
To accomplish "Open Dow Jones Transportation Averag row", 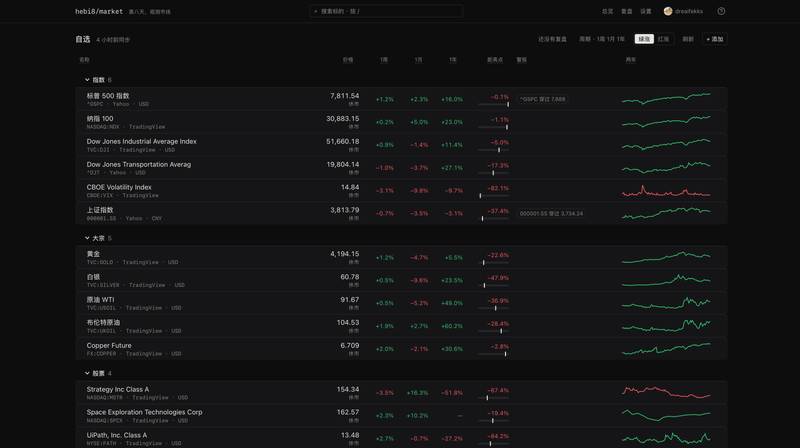I will click(401, 168).
